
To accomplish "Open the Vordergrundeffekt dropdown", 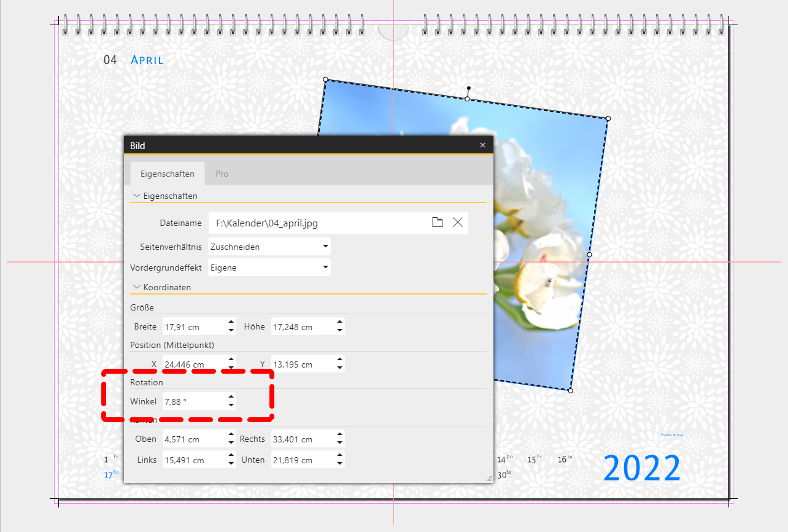I will pos(325,268).
